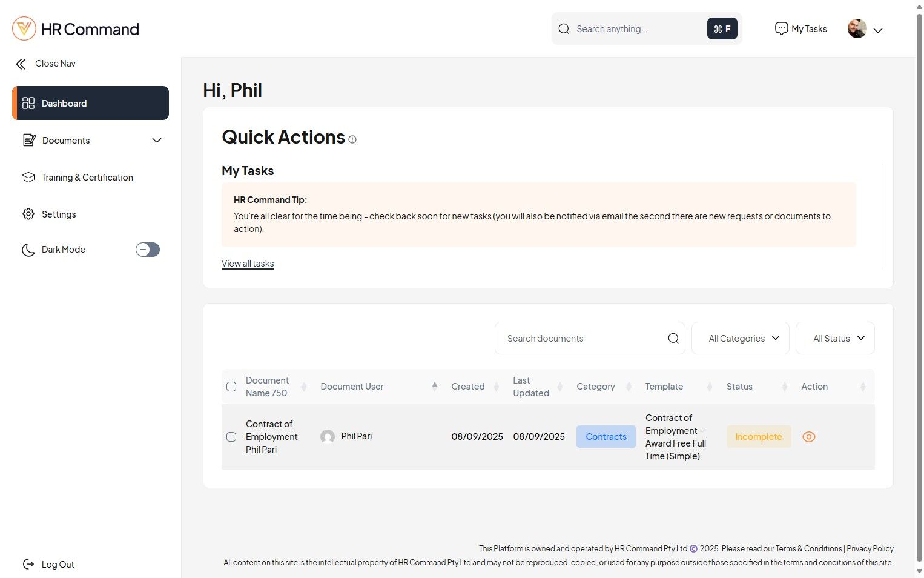Go to Settings in sidebar

[x=59, y=214]
